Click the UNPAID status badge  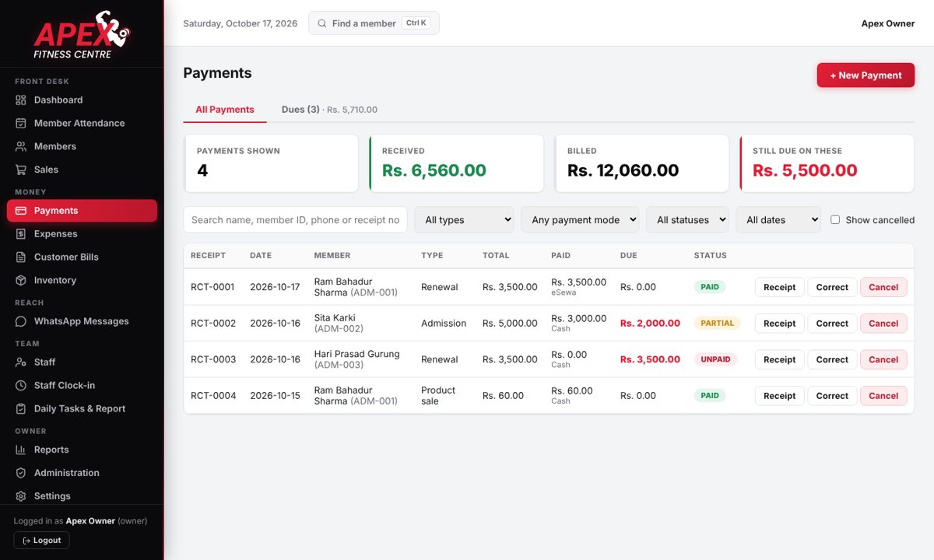point(715,359)
